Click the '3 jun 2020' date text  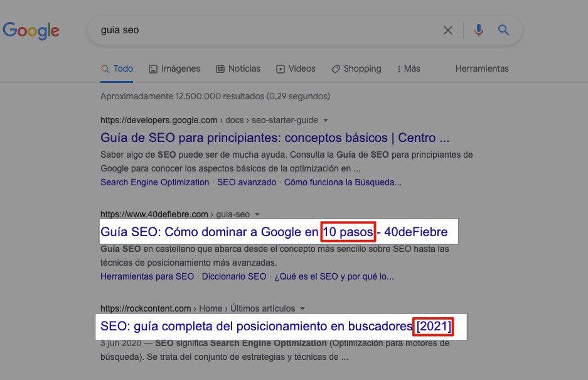pos(120,343)
